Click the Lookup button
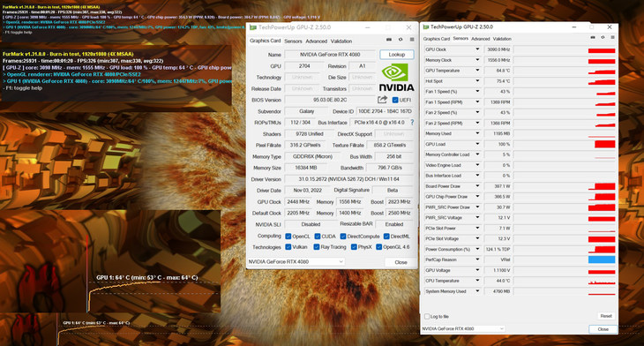This screenshot has width=644, height=346. click(x=397, y=54)
